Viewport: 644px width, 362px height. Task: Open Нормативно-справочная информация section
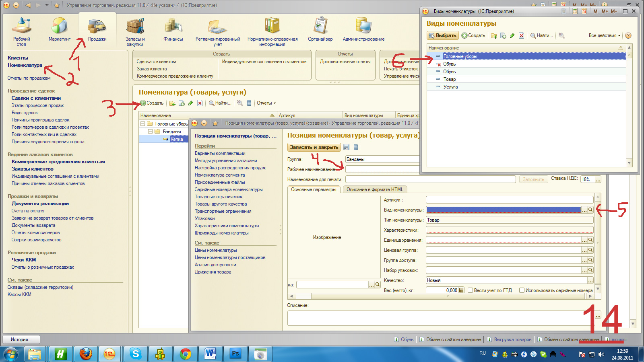pyautogui.click(x=272, y=31)
